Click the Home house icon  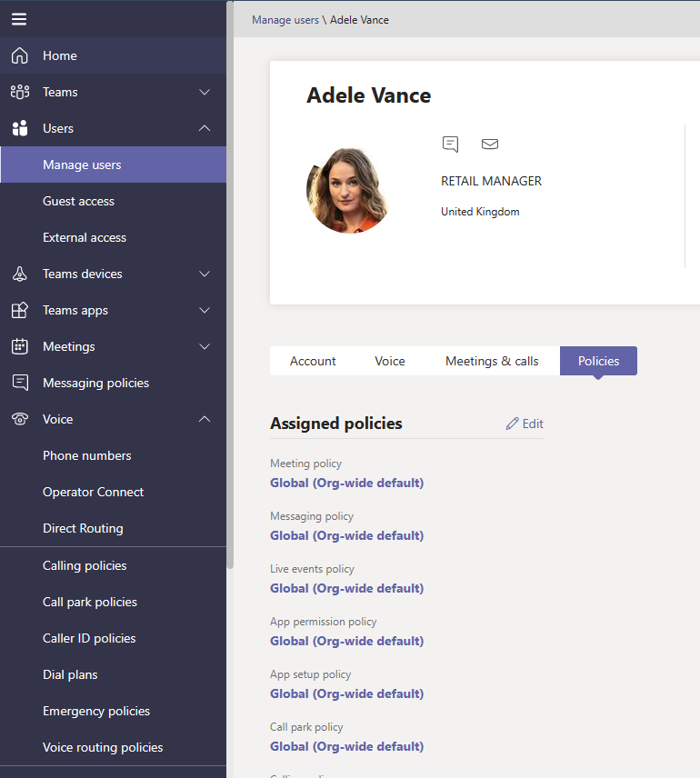pyautogui.click(x=19, y=55)
